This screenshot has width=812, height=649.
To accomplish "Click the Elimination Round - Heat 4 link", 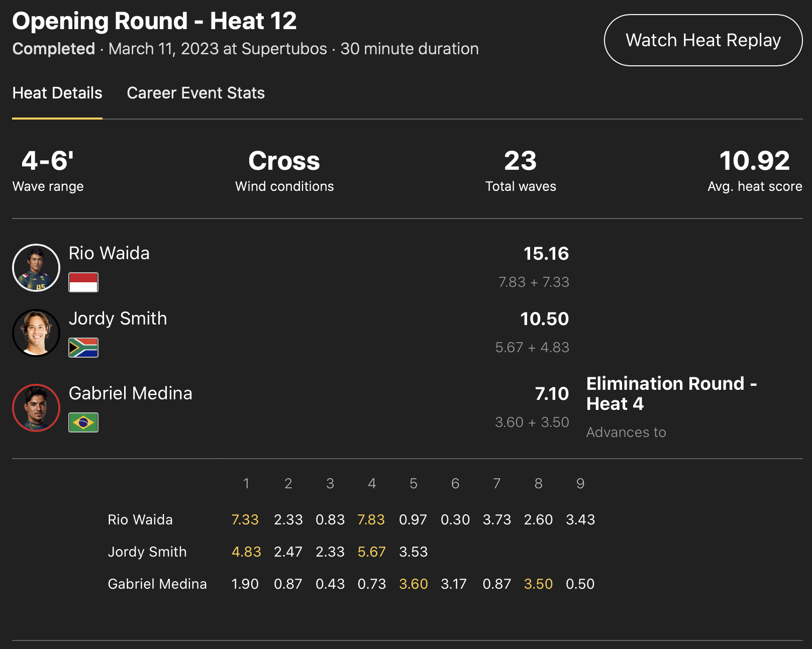I will [671, 393].
